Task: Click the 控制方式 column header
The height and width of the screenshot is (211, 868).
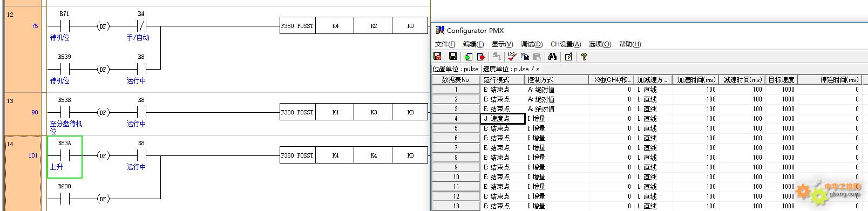Action: [x=557, y=80]
